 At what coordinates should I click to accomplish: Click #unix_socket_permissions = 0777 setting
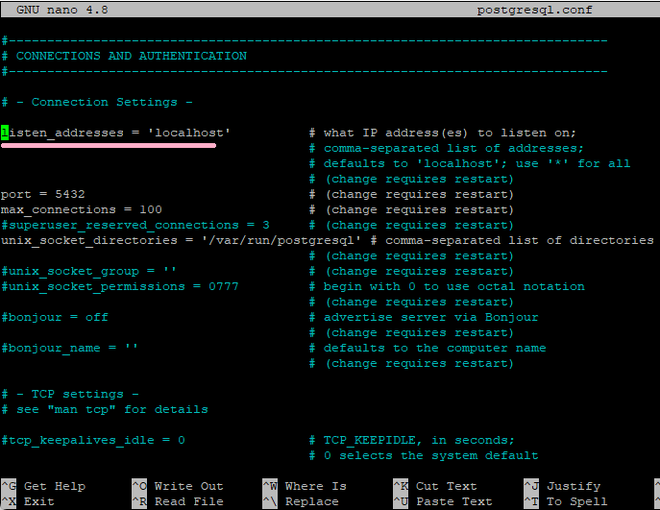point(120,287)
